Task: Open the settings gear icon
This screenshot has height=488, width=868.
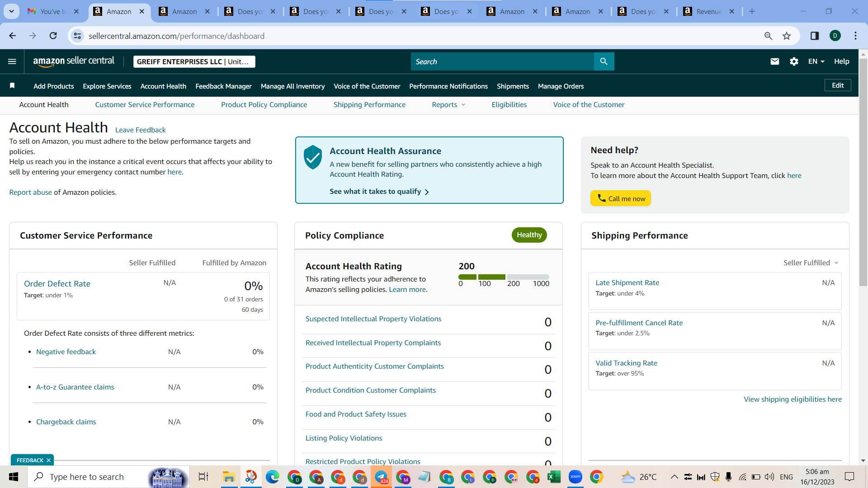Action: (x=794, y=61)
